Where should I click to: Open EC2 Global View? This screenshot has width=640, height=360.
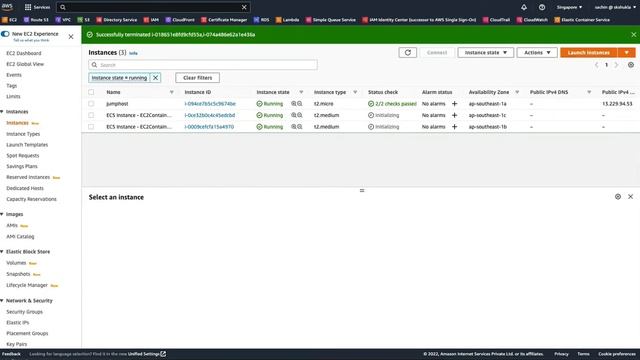click(x=25, y=64)
